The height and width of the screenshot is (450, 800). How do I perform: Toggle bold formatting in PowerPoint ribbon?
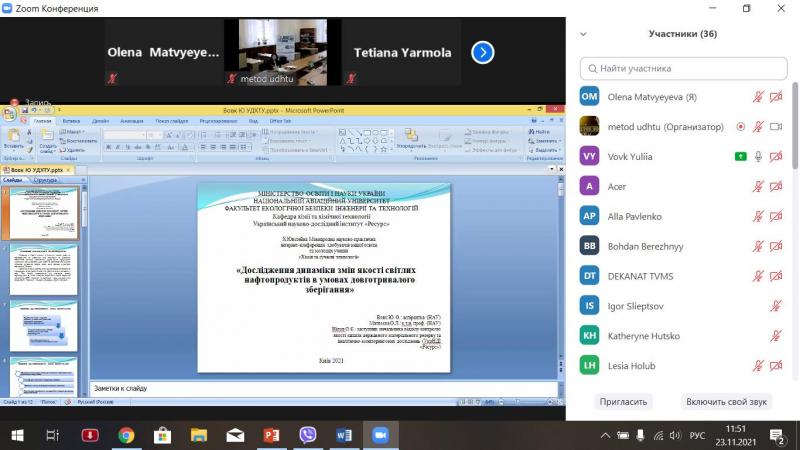[108, 147]
